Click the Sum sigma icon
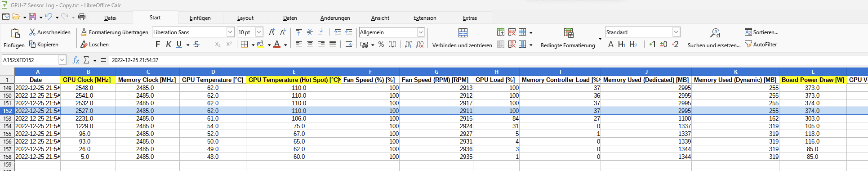868x171 pixels. (x=87, y=60)
